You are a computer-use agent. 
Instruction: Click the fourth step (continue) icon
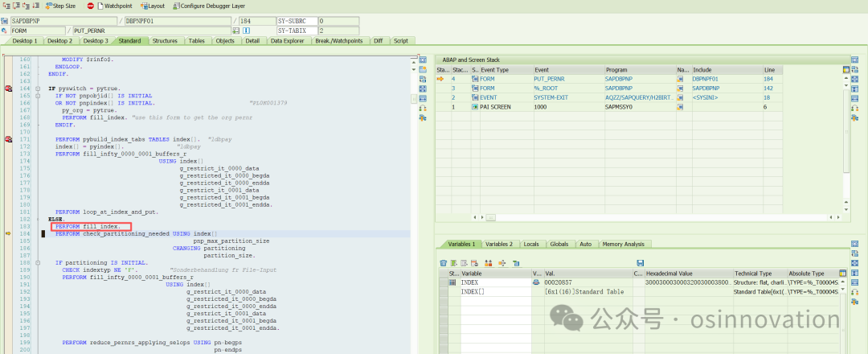tap(35, 6)
